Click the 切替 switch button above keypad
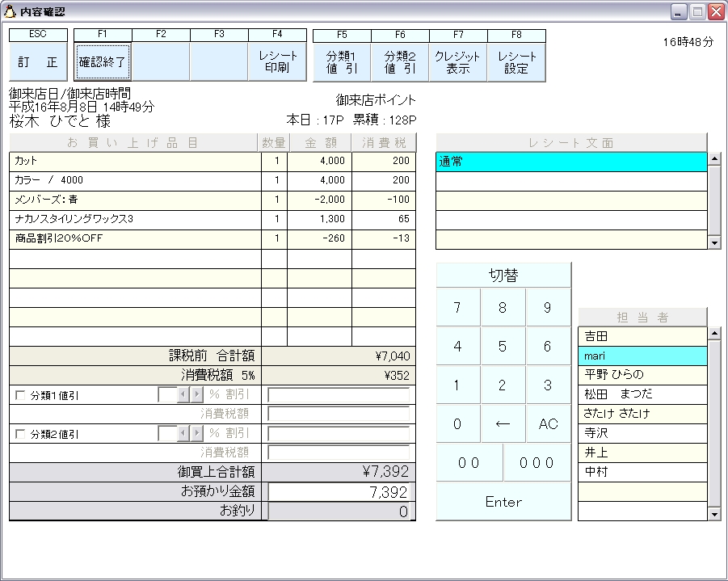Viewport: 728px width, 581px height. (x=503, y=275)
